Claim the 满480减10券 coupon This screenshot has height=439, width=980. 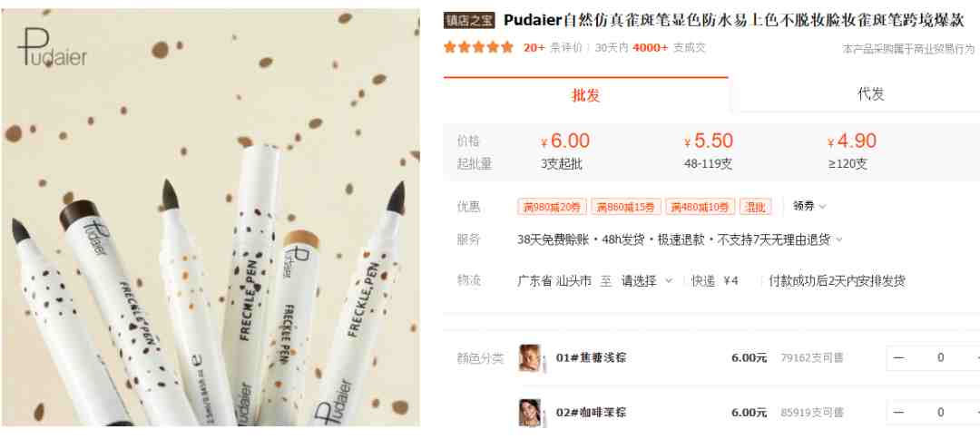pos(700,207)
